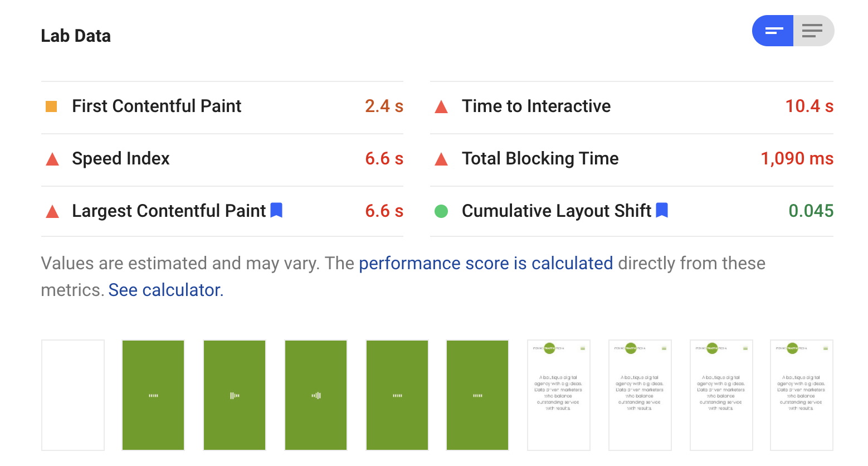The width and height of the screenshot is (868, 466).
Task: Select the red triangle next to Time to Interactive
Action: tap(441, 106)
